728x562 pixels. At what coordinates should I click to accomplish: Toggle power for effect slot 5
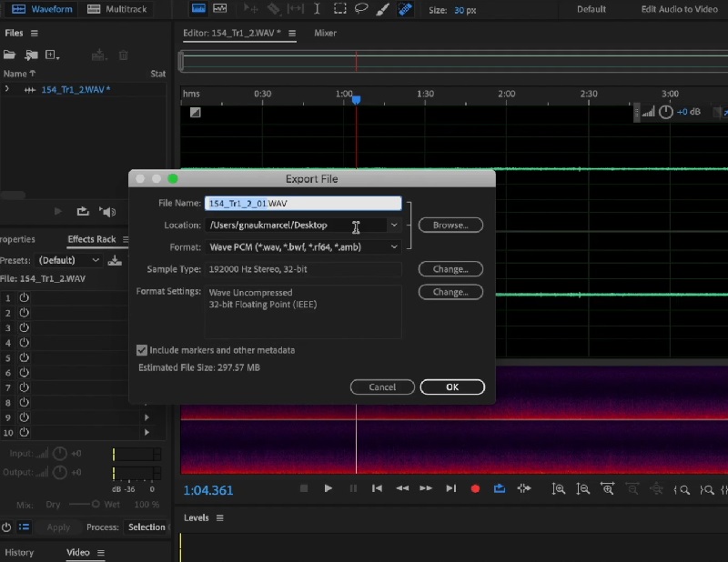[25, 357]
